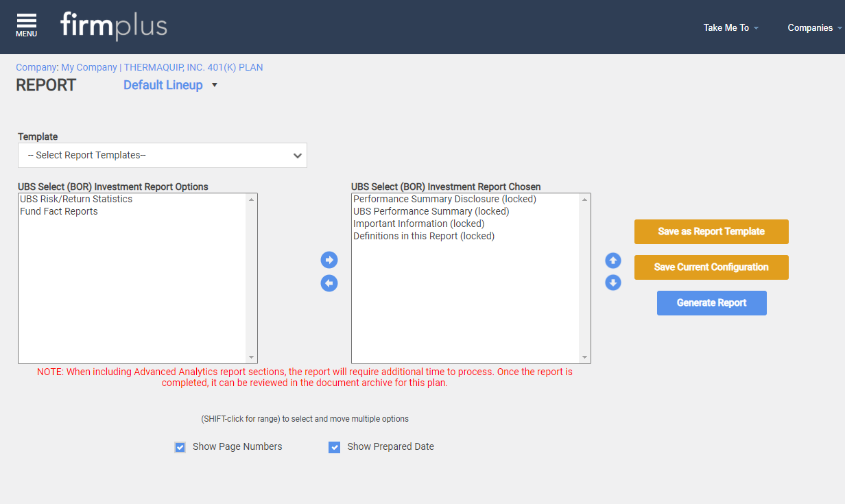Screen dimensions: 845x504
Task: Select Performance Summary Disclosure (locked) item
Action: (465, 200)
